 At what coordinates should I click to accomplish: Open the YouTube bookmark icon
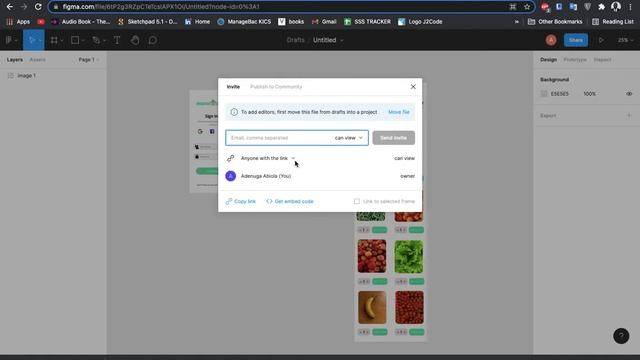41,22
